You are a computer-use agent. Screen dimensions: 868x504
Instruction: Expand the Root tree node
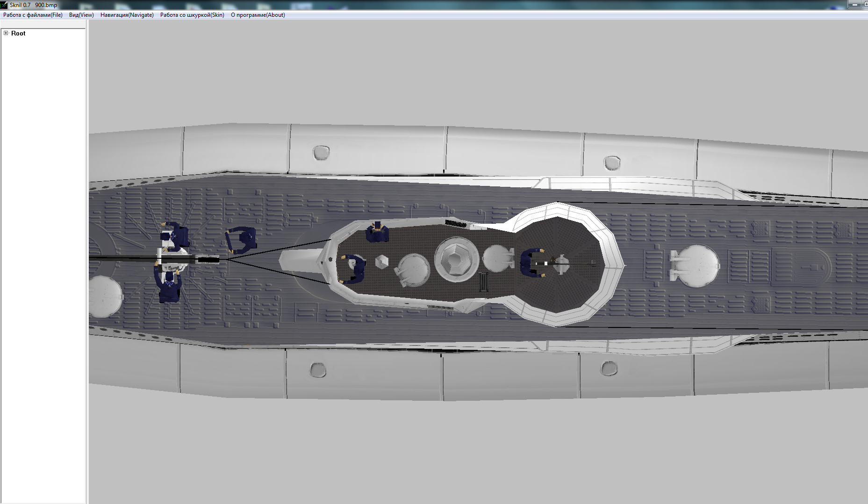[6, 33]
